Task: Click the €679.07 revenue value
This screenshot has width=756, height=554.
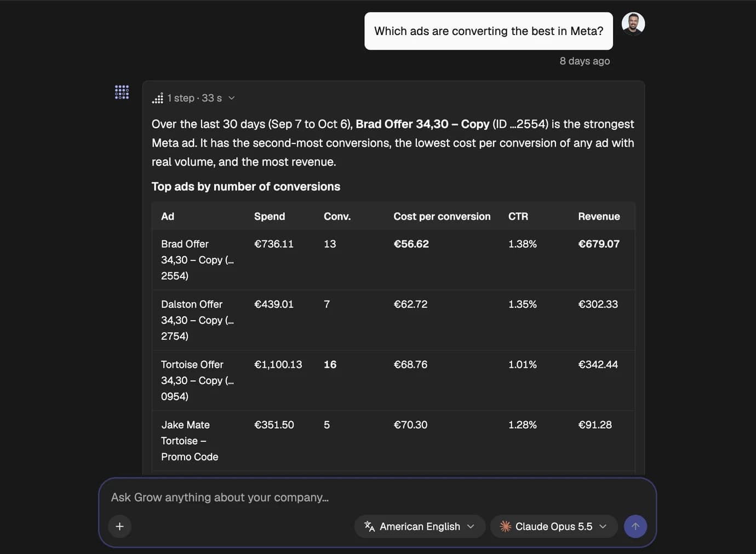Action: [x=599, y=244]
